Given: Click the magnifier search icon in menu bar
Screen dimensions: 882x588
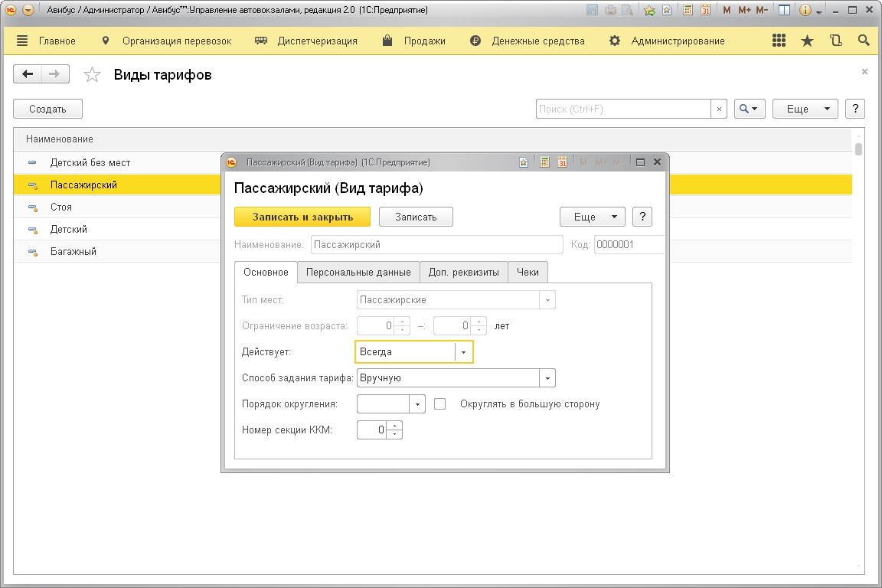Looking at the screenshot, I should (864, 41).
